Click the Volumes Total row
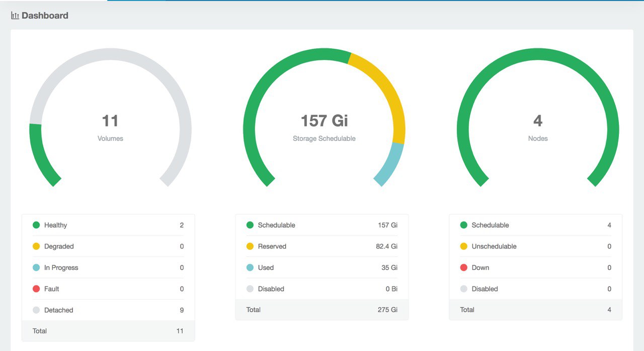The width and height of the screenshot is (644, 351). pyautogui.click(x=108, y=331)
